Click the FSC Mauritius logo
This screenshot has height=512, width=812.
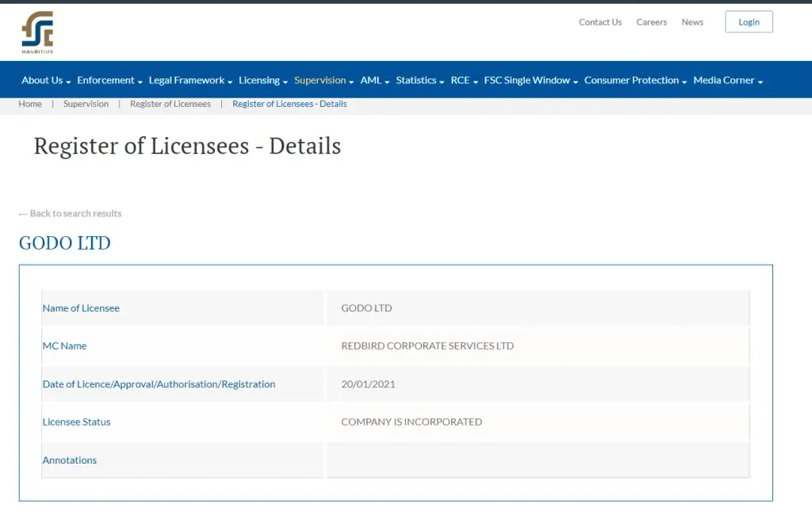pyautogui.click(x=37, y=32)
